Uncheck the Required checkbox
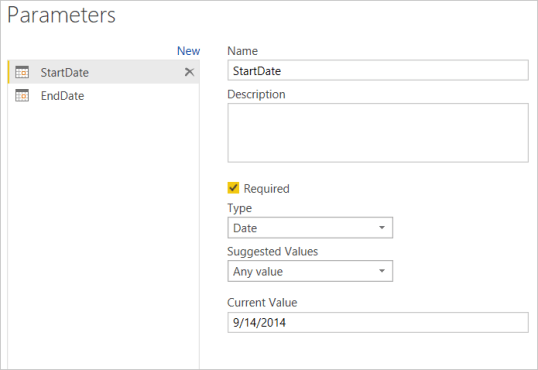The image size is (538, 370). coord(233,188)
